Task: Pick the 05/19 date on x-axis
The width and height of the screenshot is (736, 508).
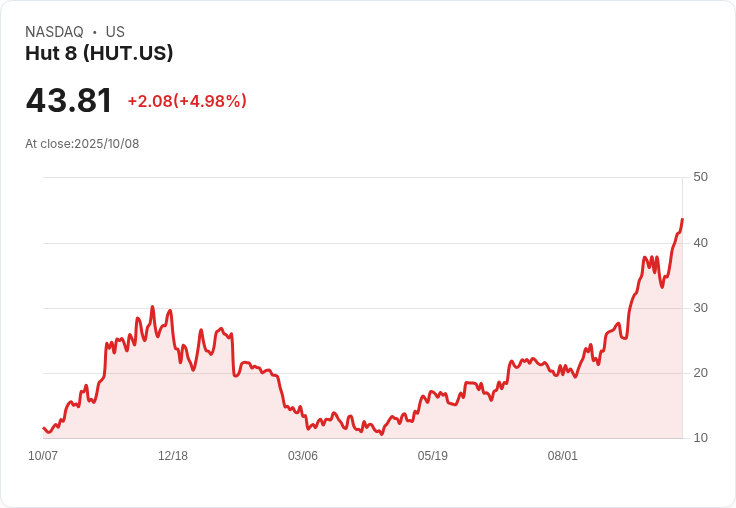Action: [433, 456]
